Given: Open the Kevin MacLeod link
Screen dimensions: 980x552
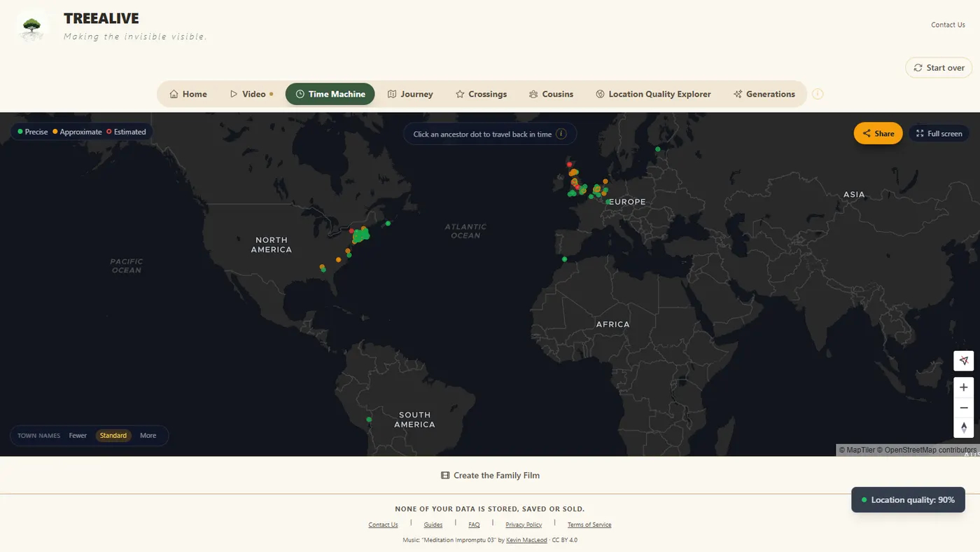Looking at the screenshot, I should (x=526, y=540).
